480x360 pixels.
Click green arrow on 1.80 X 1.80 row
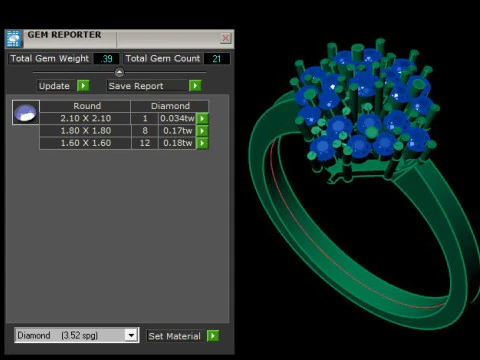pos(202,131)
